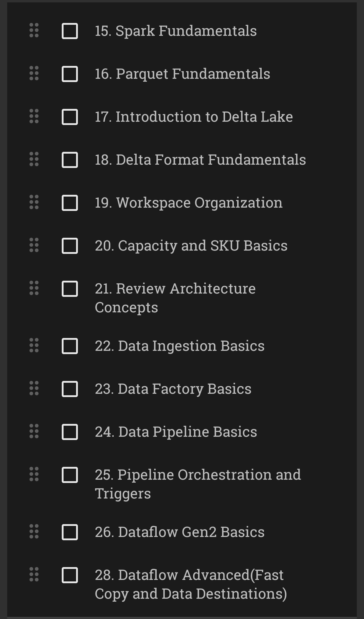Image resolution: width=364 pixels, height=619 pixels.
Task: Select the 23. Data Factory Basics text
Action: (173, 389)
